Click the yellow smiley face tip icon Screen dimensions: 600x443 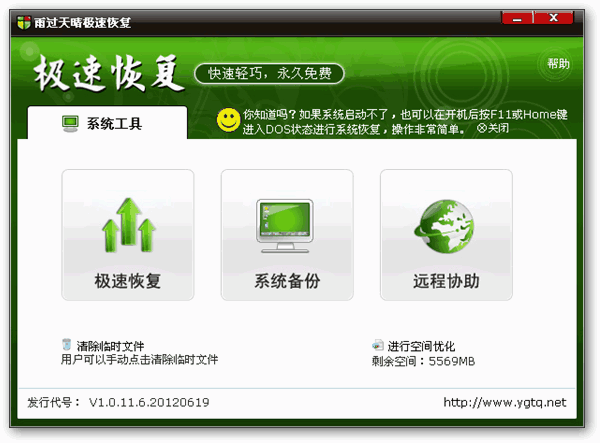click(x=228, y=120)
